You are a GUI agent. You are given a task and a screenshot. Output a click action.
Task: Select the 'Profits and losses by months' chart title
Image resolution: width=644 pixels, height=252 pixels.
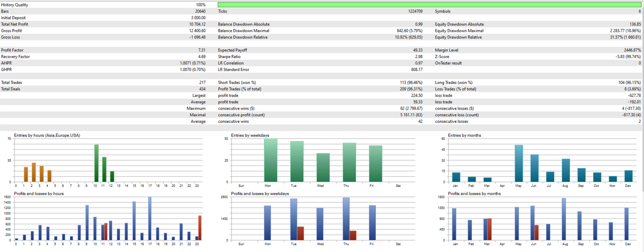coord(474,194)
